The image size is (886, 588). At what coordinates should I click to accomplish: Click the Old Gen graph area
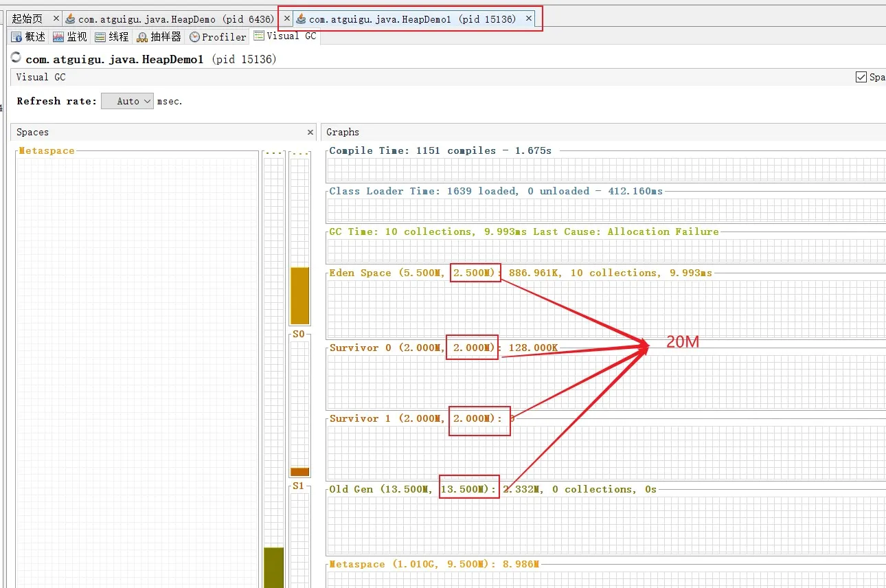click(606, 524)
